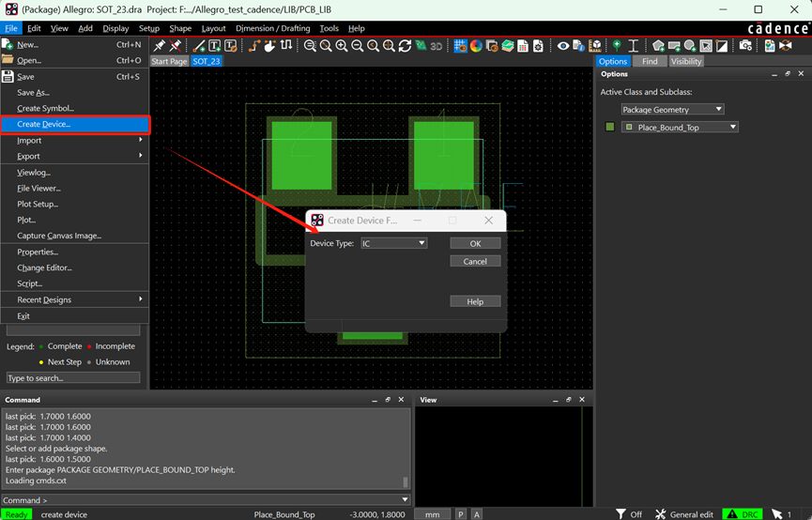Viewport: 812px width, 520px height.
Task: Click the camera capture icon
Action: pyautogui.click(x=745, y=46)
